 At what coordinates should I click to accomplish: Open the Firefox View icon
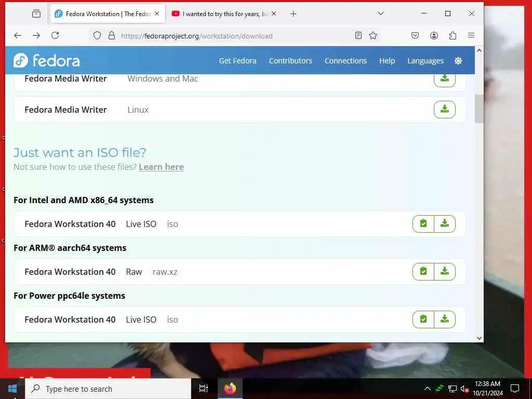click(36, 14)
